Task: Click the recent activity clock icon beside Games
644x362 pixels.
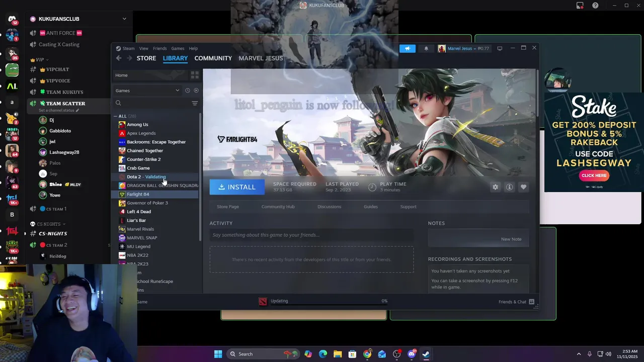Action: coord(187,90)
